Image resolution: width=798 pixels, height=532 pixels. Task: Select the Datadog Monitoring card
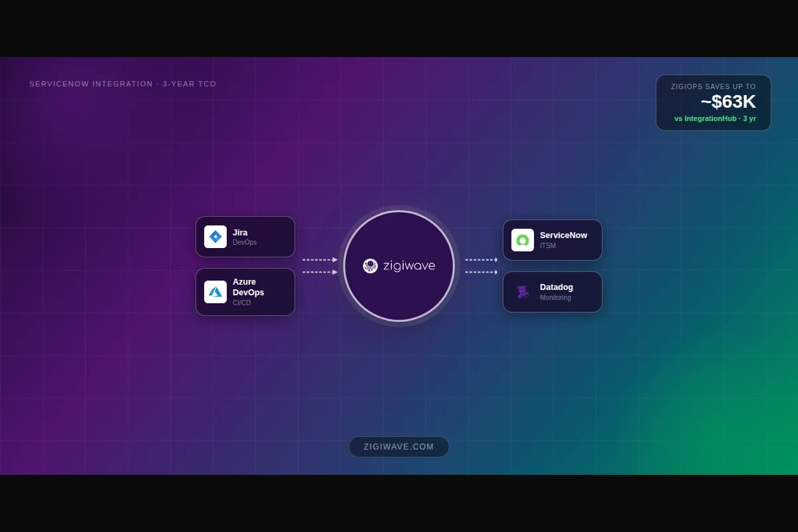tap(553, 292)
